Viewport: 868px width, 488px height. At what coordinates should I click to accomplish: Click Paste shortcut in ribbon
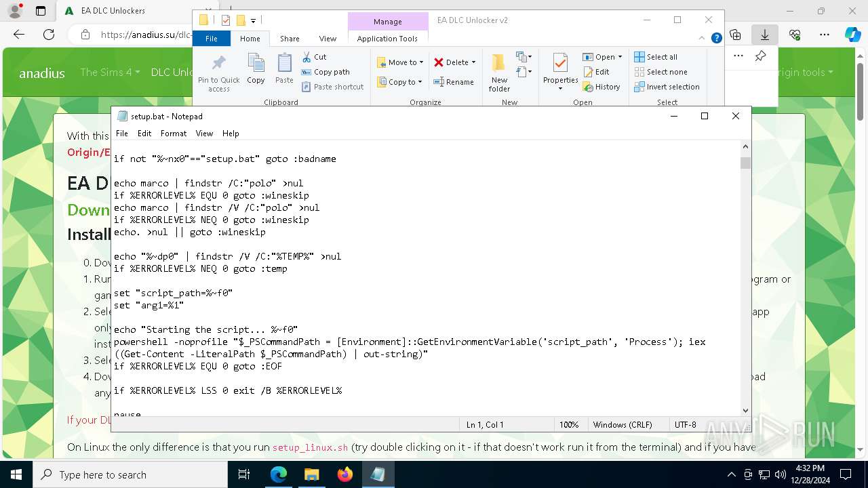[x=332, y=87]
